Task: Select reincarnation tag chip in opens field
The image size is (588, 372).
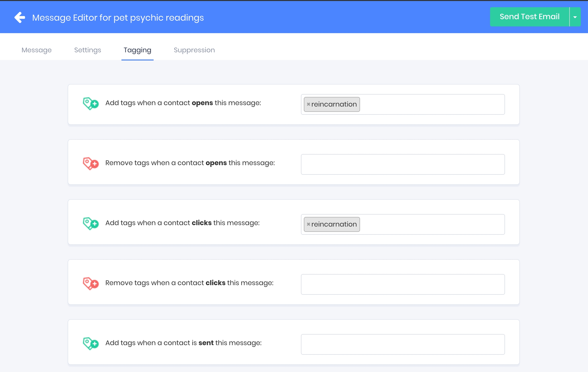Action: coord(334,104)
